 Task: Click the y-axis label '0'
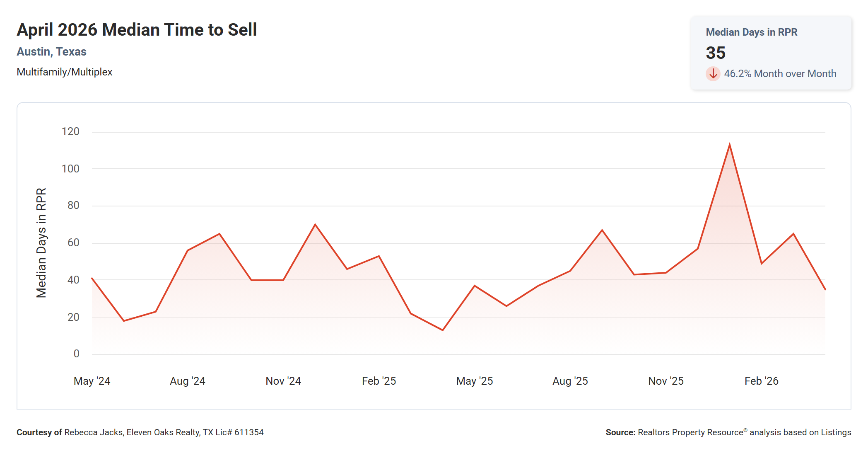(x=76, y=354)
